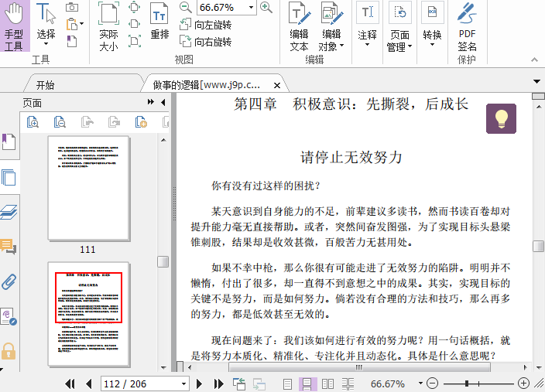Click the zoom slider handle
Screen dimensions: 545x392
click(x=467, y=383)
